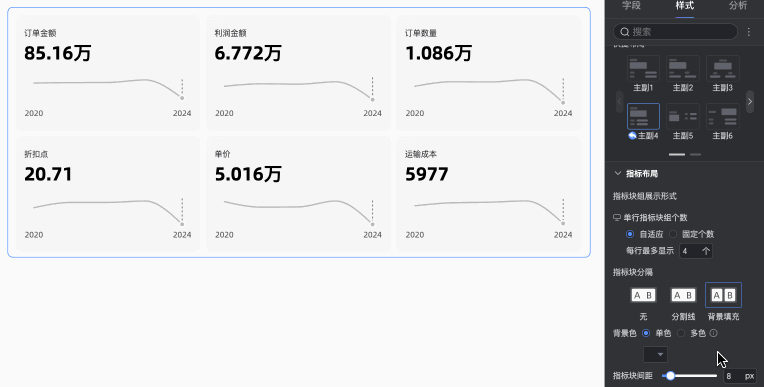Go to the previous layout page arrow
The width and height of the screenshot is (764, 387).
tap(620, 101)
